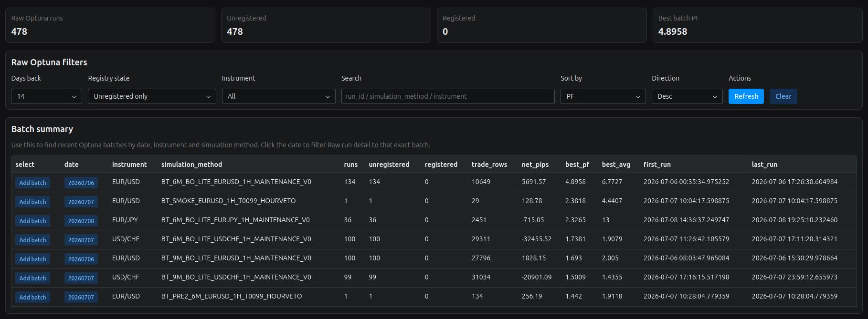The height and width of the screenshot is (319, 868).
Task: Add batch for BT_SMOKE_EURUSD_1H_T0099_HOURVETO
Action: (32, 202)
